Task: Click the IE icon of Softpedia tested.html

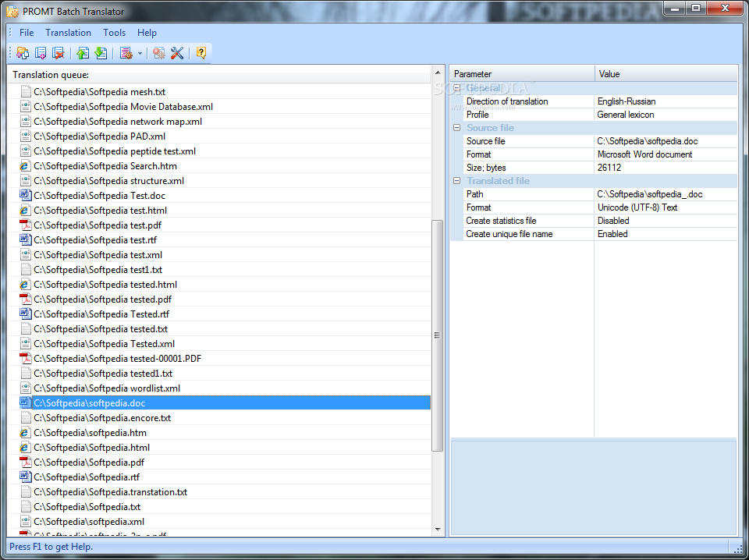Action: point(25,285)
